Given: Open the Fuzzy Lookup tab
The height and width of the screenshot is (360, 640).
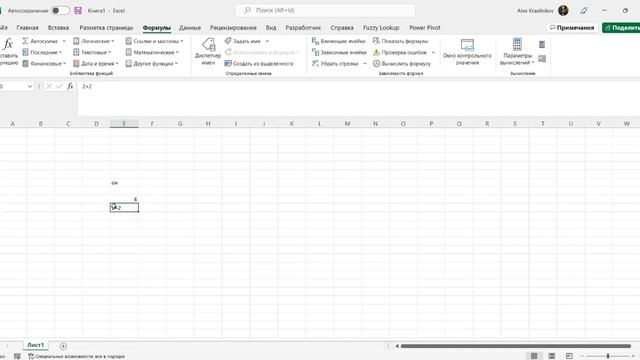Looking at the screenshot, I should pos(381,28).
